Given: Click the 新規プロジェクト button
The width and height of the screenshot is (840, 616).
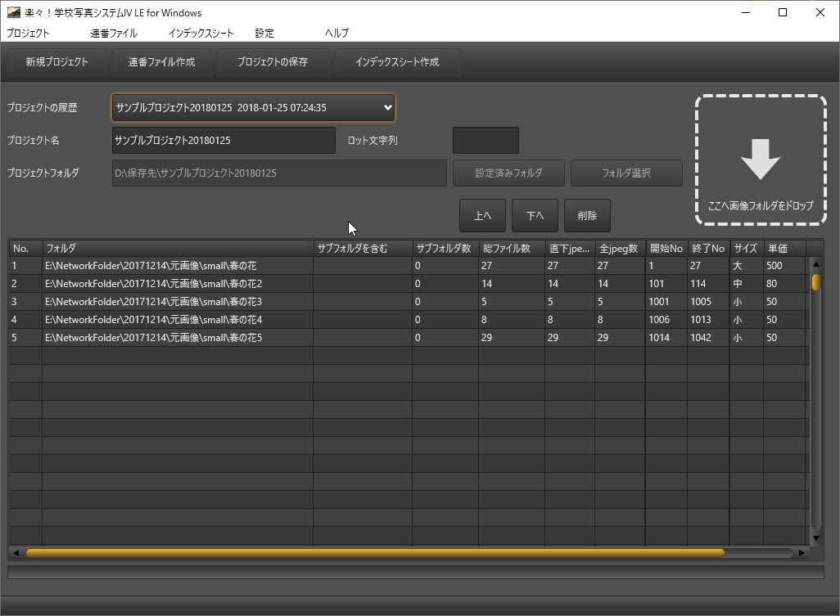Looking at the screenshot, I should pyautogui.click(x=56, y=62).
